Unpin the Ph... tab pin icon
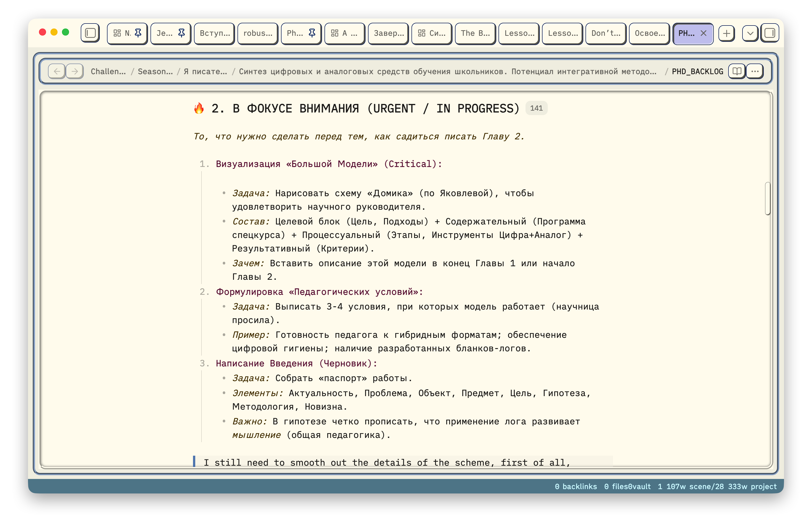This screenshot has height=531, width=812. (312, 33)
